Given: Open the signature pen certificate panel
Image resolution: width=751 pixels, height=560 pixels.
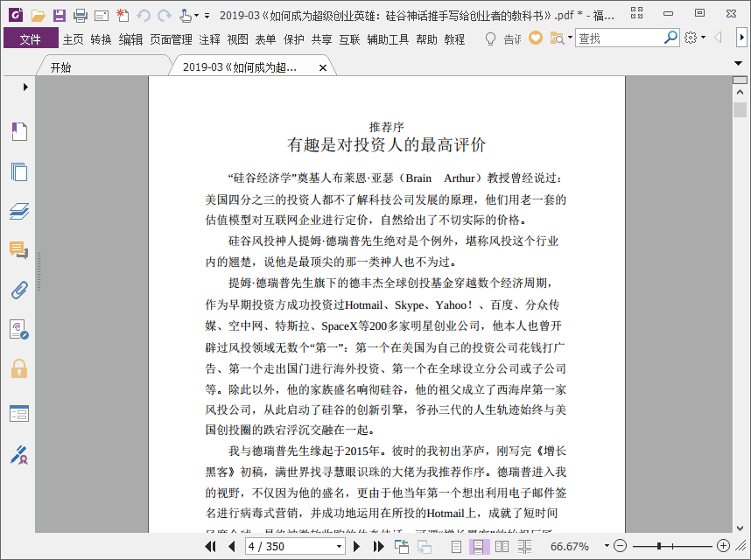Looking at the screenshot, I should (19, 455).
